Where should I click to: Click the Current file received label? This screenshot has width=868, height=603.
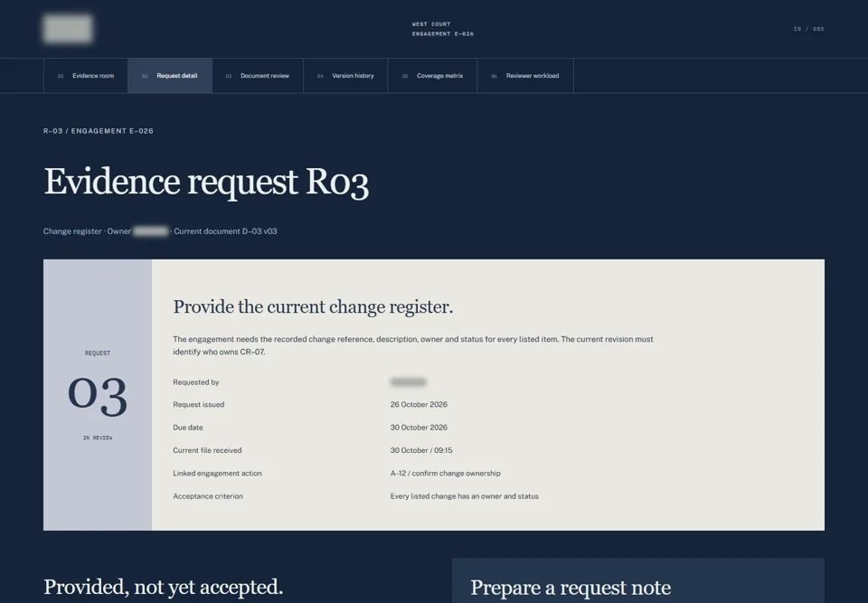pos(207,451)
